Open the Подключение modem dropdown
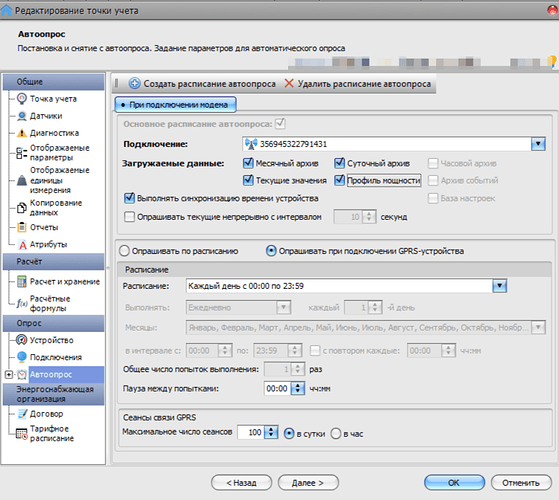This screenshot has width=559, height=500. pyautogui.click(x=538, y=144)
